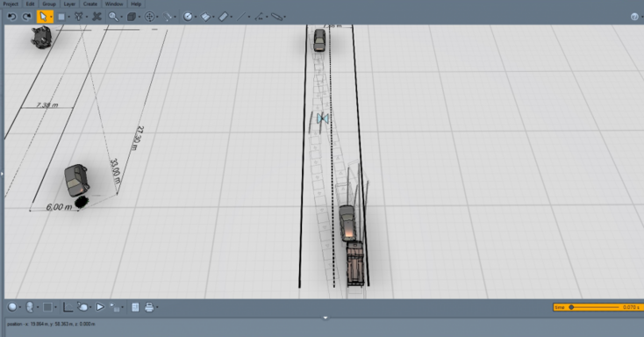Click the 3D cube view icon
The image size is (644, 337).
point(132,17)
